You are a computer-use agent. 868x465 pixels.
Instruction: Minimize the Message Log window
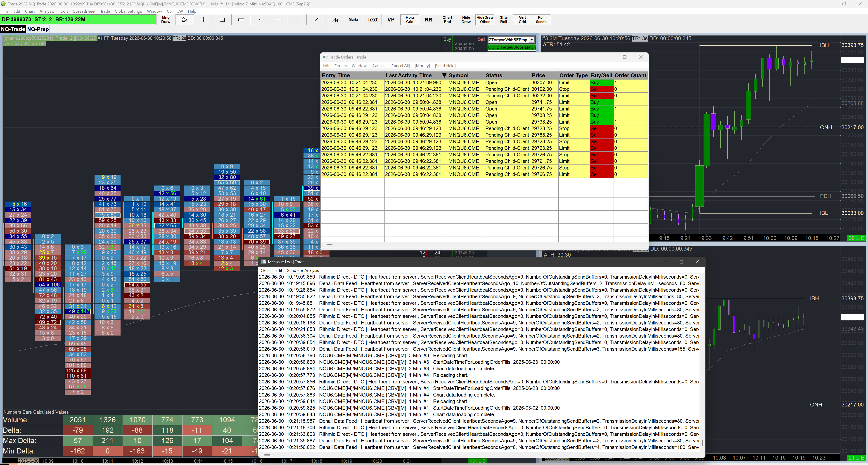pos(666,262)
